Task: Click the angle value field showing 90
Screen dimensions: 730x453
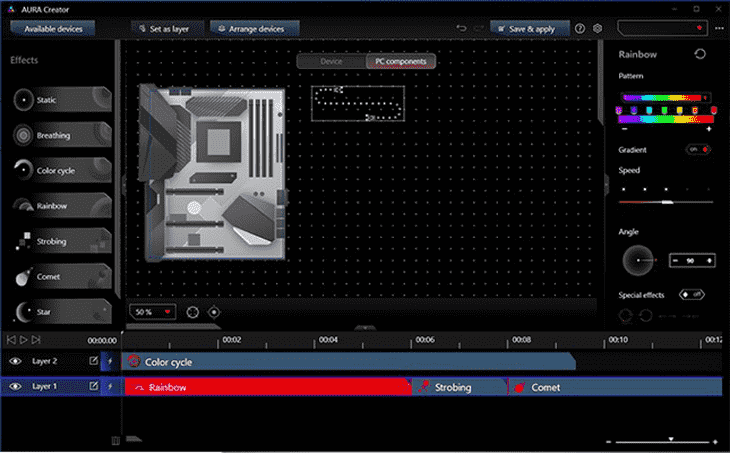Action: [x=691, y=261]
